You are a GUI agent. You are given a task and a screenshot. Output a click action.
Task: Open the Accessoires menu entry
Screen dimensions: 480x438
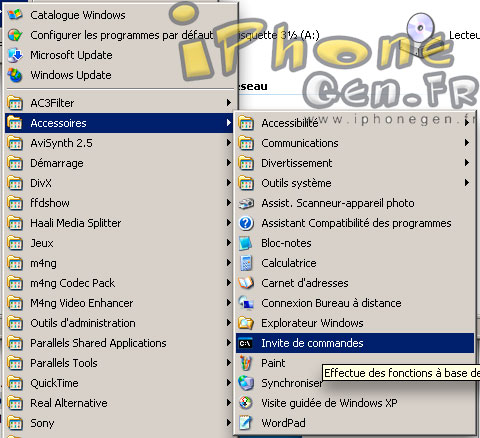coord(119,123)
